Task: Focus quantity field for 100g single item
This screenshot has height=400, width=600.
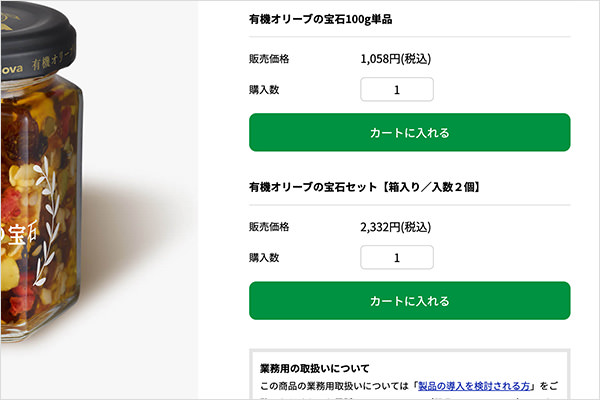Action: point(396,90)
